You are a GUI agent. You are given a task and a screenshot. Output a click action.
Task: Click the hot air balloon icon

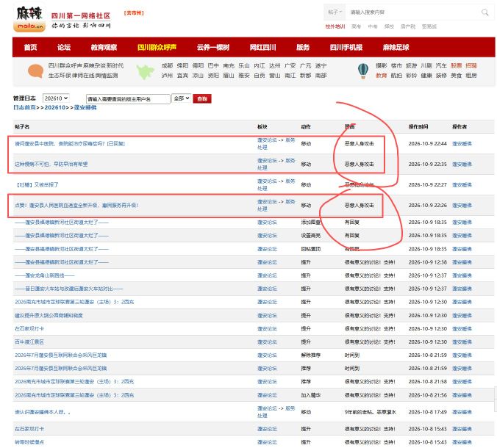(363, 71)
